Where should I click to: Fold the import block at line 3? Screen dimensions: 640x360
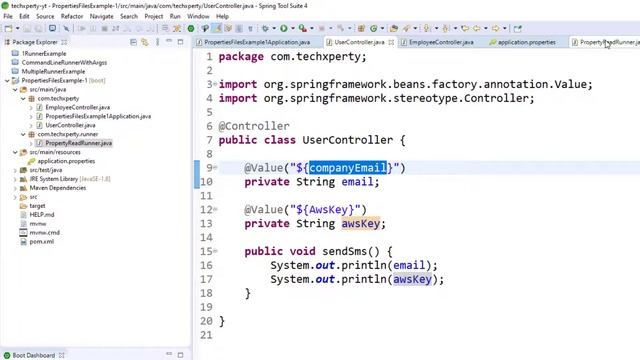215,84
